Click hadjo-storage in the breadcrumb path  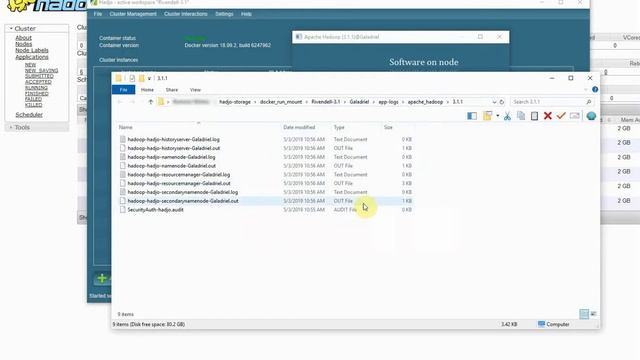point(235,102)
